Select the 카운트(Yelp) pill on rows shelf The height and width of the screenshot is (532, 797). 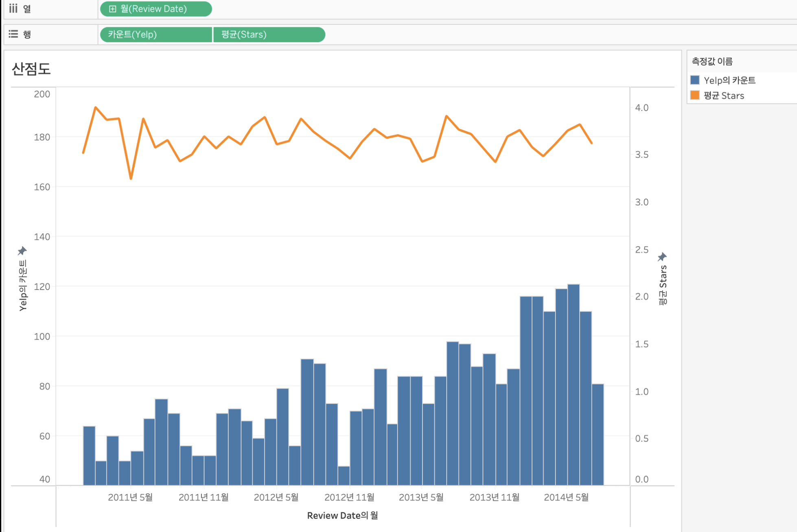155,35
